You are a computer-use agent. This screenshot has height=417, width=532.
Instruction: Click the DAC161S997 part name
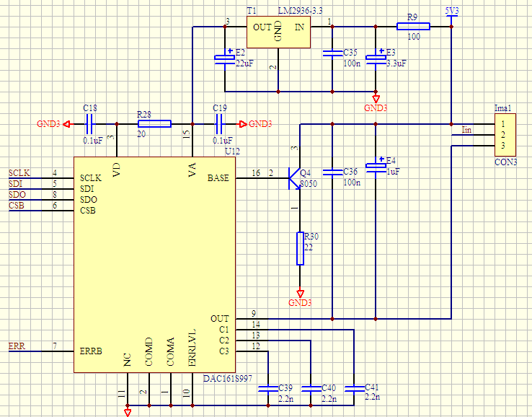coord(227,378)
